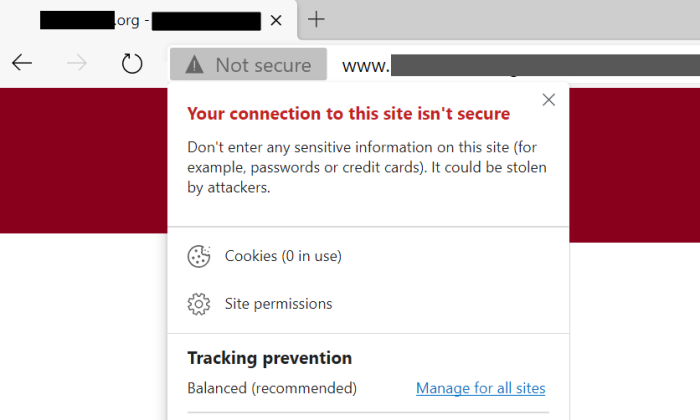Open a new tab with the plus icon

pos(316,19)
